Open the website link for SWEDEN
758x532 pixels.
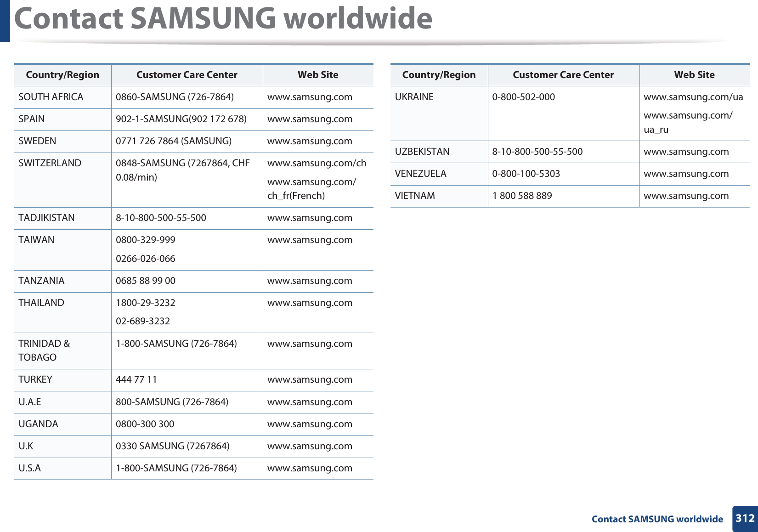point(310,141)
